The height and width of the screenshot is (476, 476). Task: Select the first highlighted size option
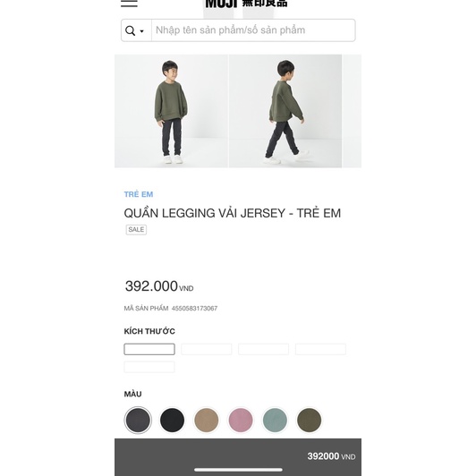149,349
